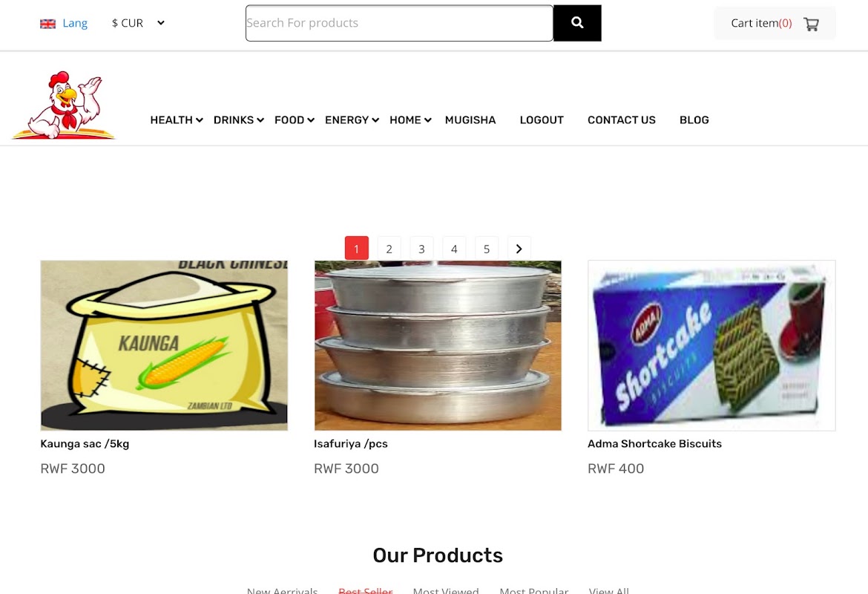Expand the DRINKS menu
868x594 pixels.
click(x=239, y=120)
